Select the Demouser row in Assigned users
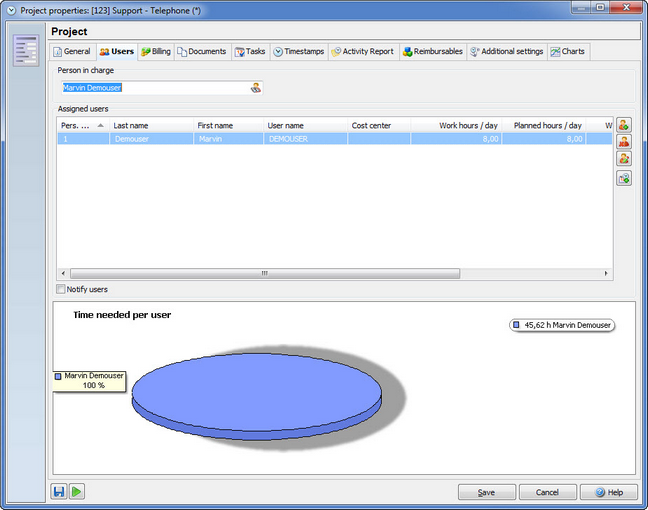The width and height of the screenshot is (648, 510). click(x=334, y=139)
